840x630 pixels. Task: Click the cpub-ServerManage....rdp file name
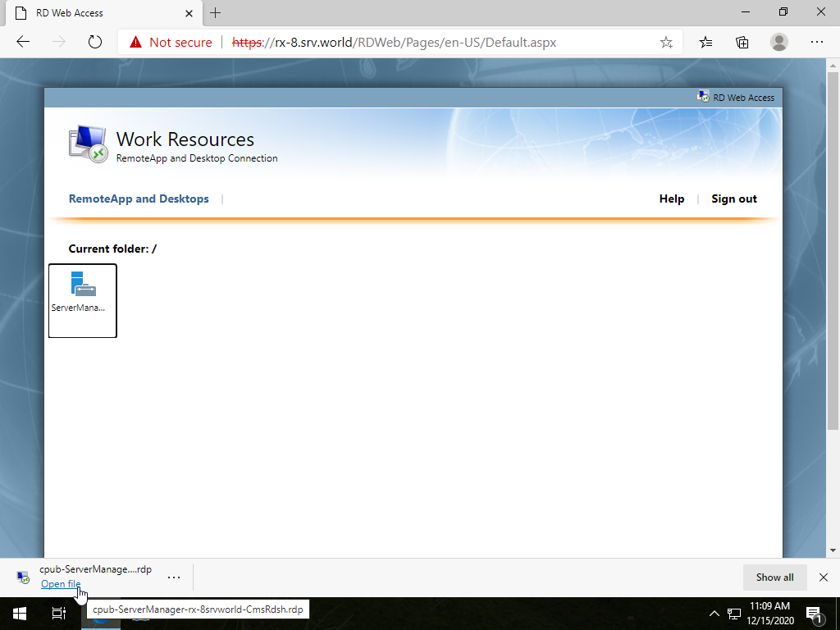pos(95,569)
